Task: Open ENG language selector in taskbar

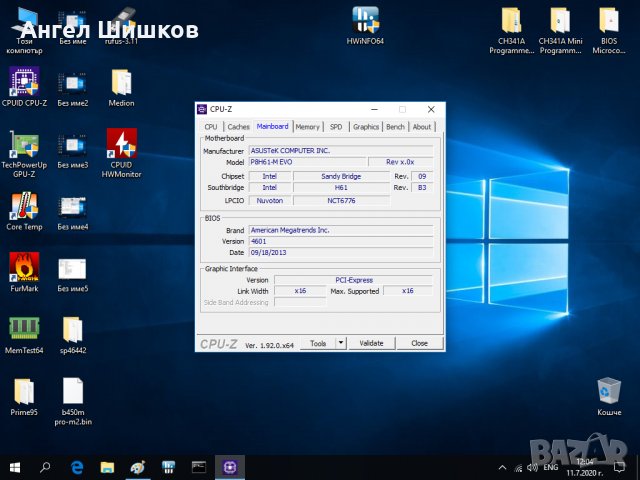Action: (550, 468)
